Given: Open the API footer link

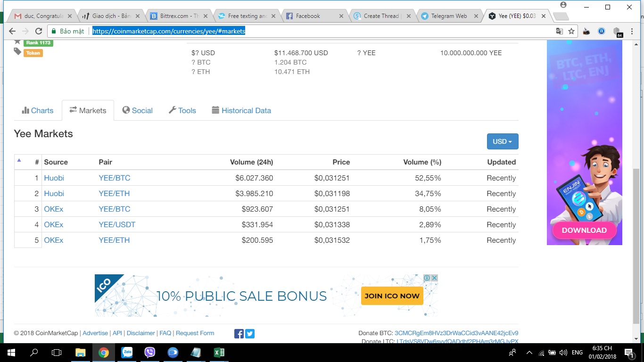Looking at the screenshot, I should click(x=117, y=333).
